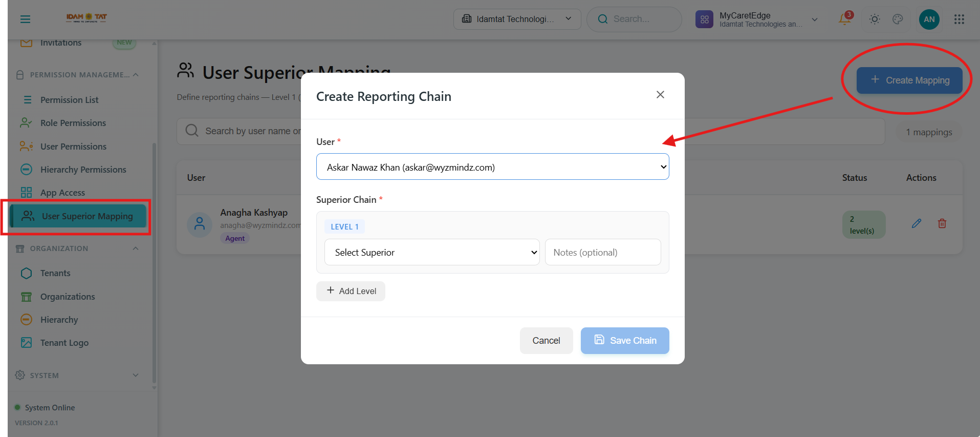
Task: Click the NEW badge beside Invitations
Action: click(124, 43)
